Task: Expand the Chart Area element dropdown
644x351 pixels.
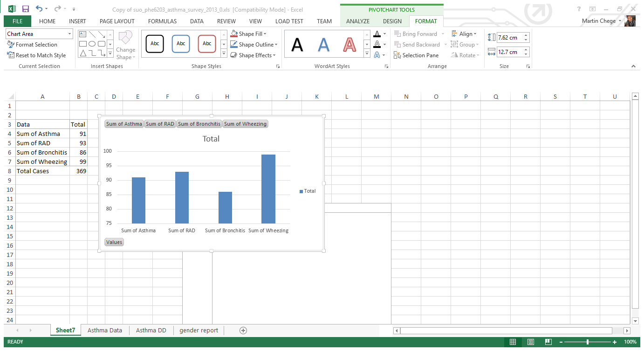Action: (70, 34)
